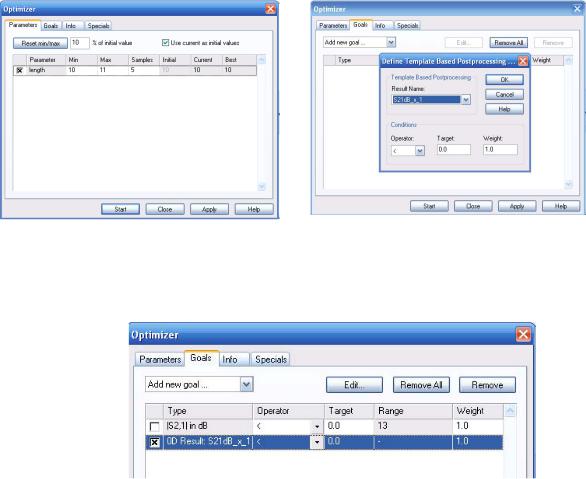The width and height of the screenshot is (586, 479).
Task: Open Specials tab in the two-goal Optimizer window
Action: tap(271, 359)
